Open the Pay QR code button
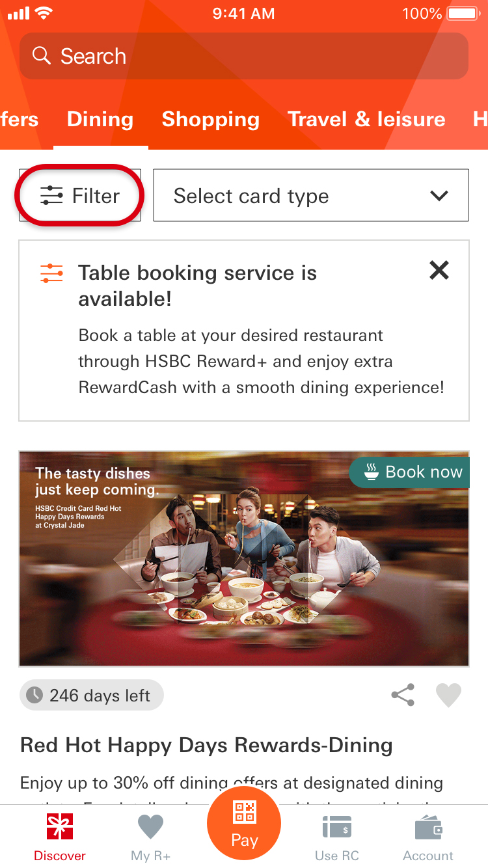This screenshot has height=868, width=488. pyautogui.click(x=244, y=823)
